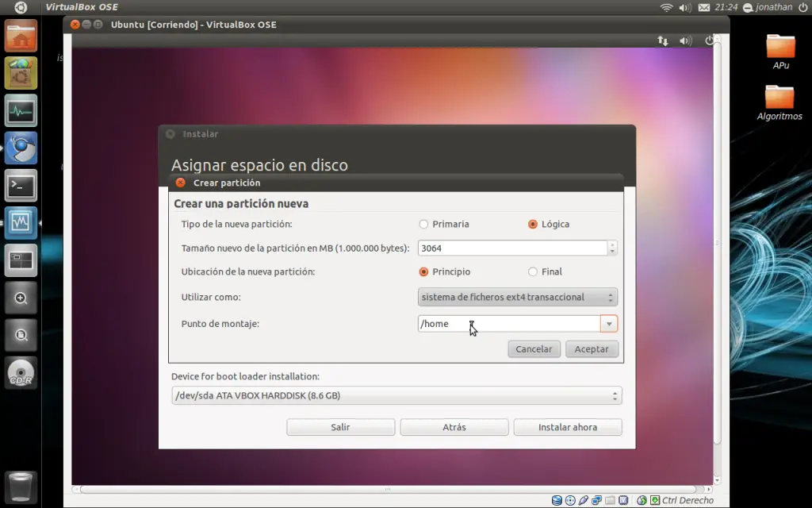Click the active VirtualBox launcher icon
The height and width of the screenshot is (508, 812).
21,222
